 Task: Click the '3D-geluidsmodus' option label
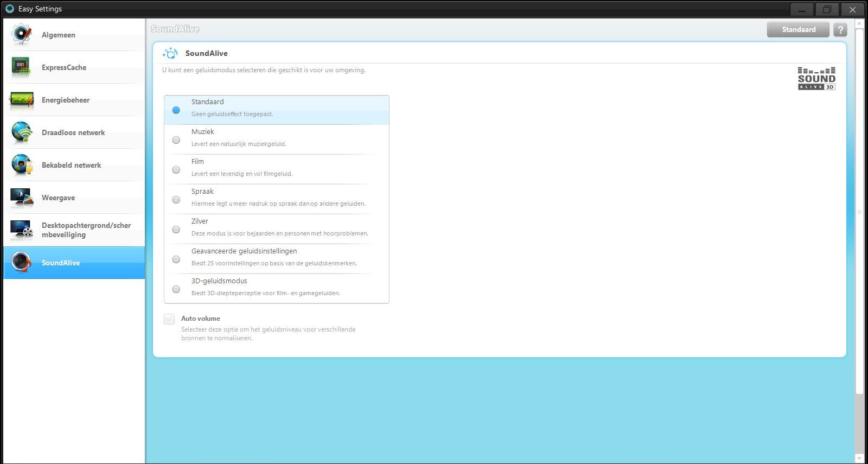pyautogui.click(x=219, y=281)
